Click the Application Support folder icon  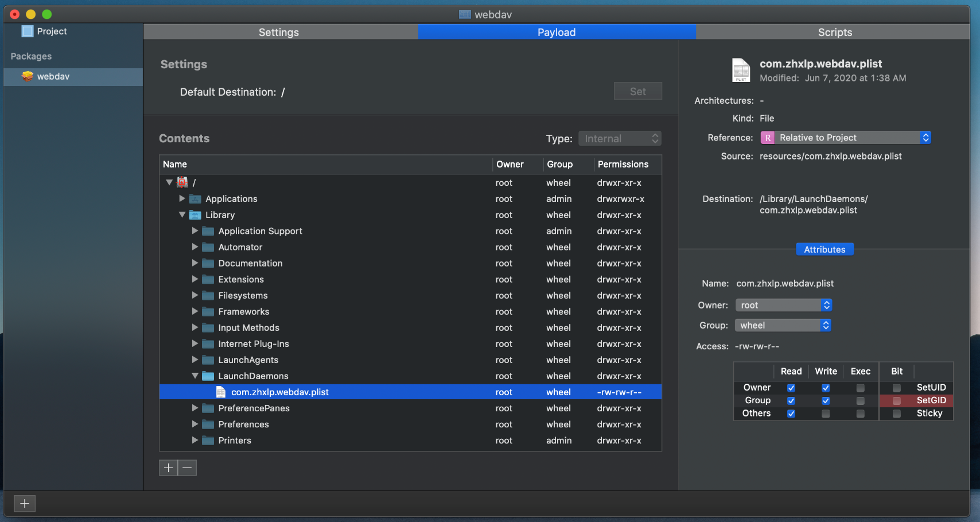tap(208, 231)
